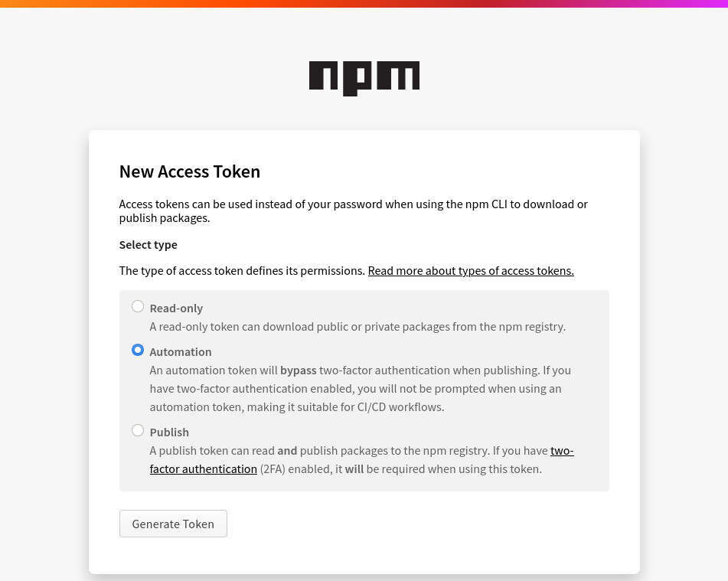Click the Automation token description paragraph
Screen dimensions: 728x581
(360, 389)
